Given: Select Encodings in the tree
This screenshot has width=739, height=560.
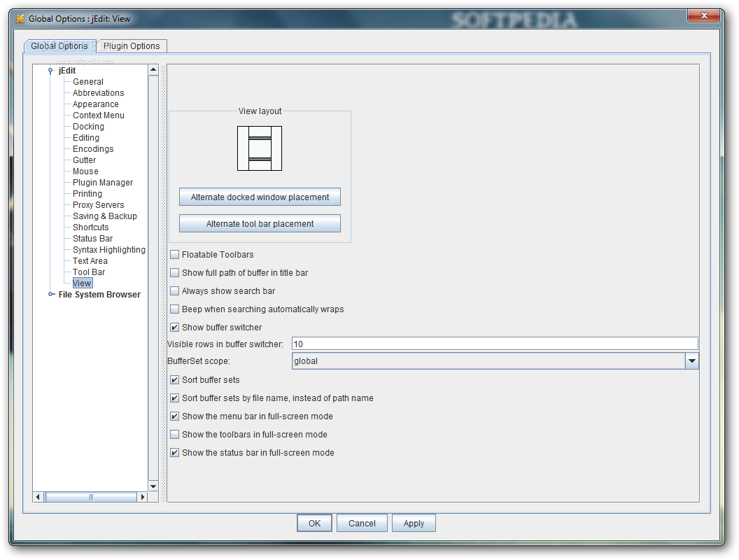Looking at the screenshot, I should (x=93, y=149).
